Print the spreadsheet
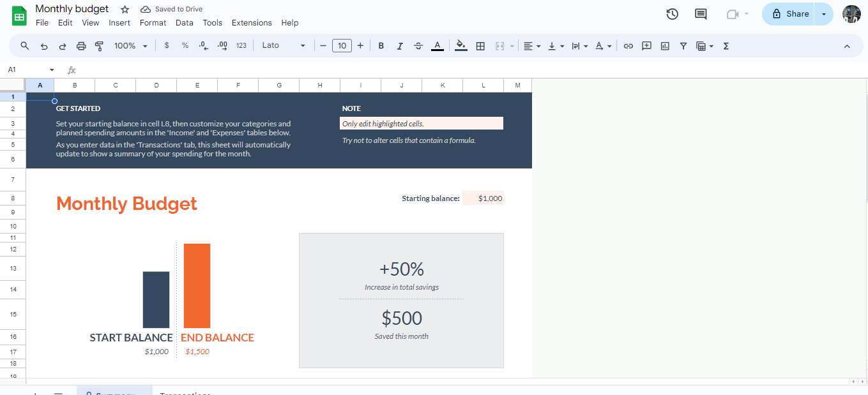Screen dimensions: 868x395 coord(81,46)
